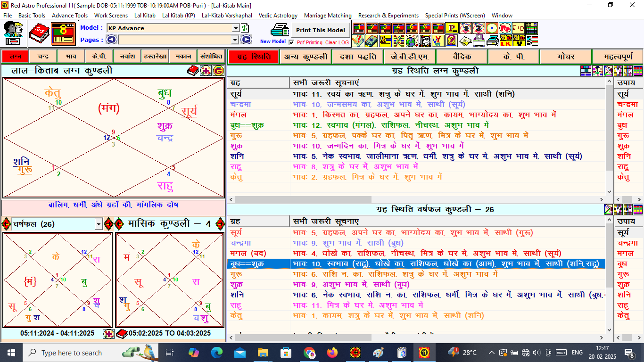The width and height of the screenshot is (644, 362).
Task: Click the Print This Model button
Action: [320, 30]
